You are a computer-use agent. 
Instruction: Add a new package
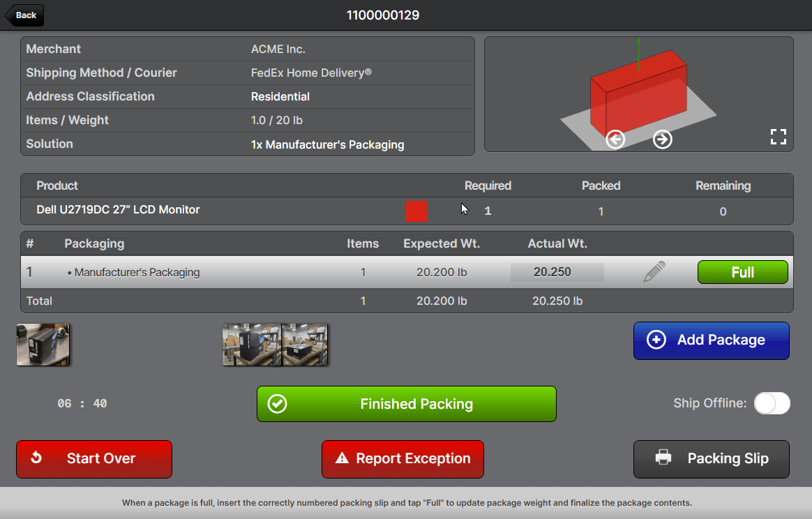pos(711,340)
